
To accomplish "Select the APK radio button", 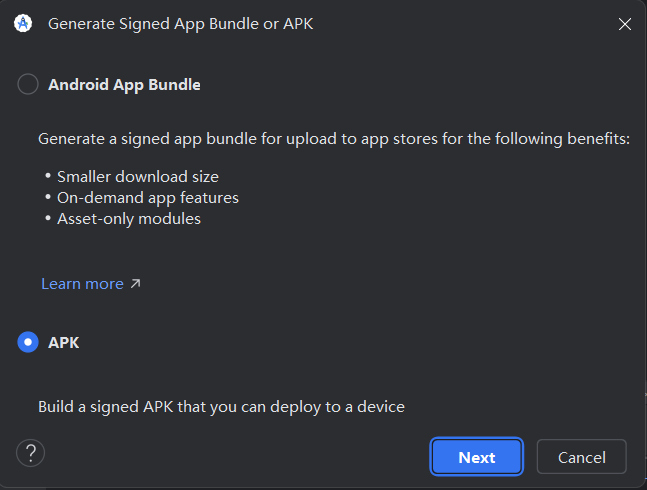I will (x=28, y=342).
